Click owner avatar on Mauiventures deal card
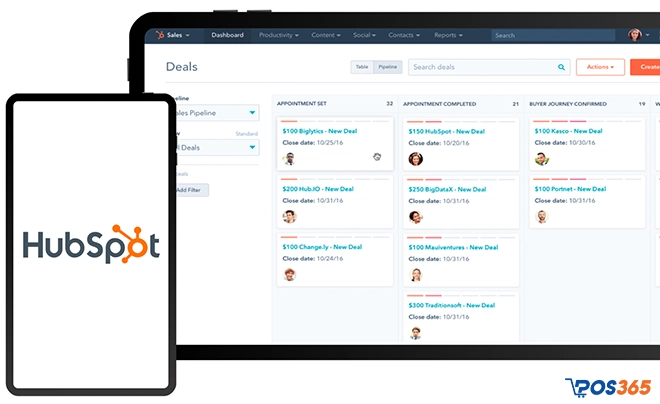 pos(415,275)
